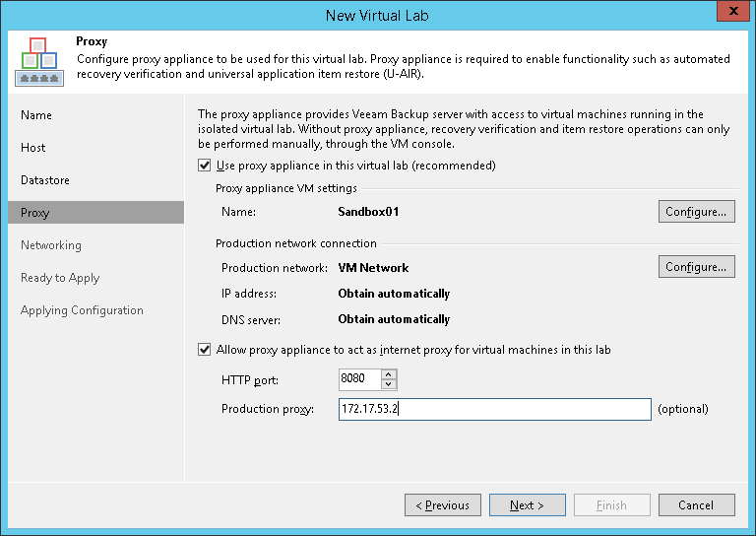The width and height of the screenshot is (756, 536).
Task: Toggle Use proxy appliance checkbox
Action: coord(205,166)
